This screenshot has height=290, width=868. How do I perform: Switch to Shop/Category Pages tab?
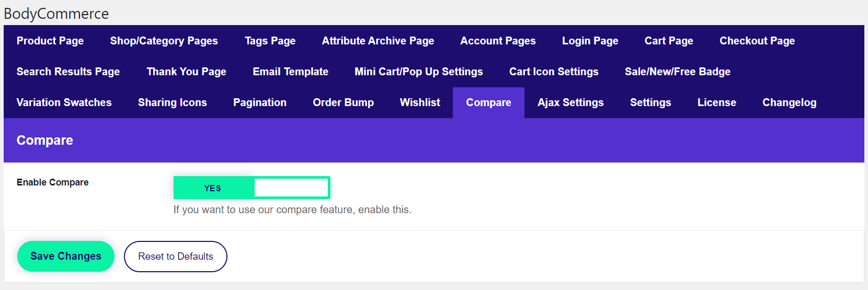(x=164, y=41)
